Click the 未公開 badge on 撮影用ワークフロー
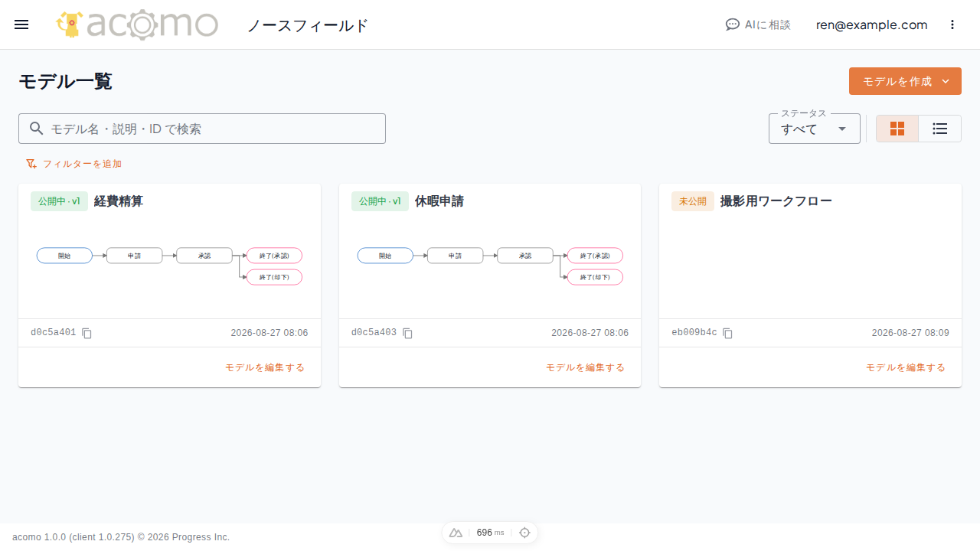The width and height of the screenshot is (980, 551). [693, 201]
